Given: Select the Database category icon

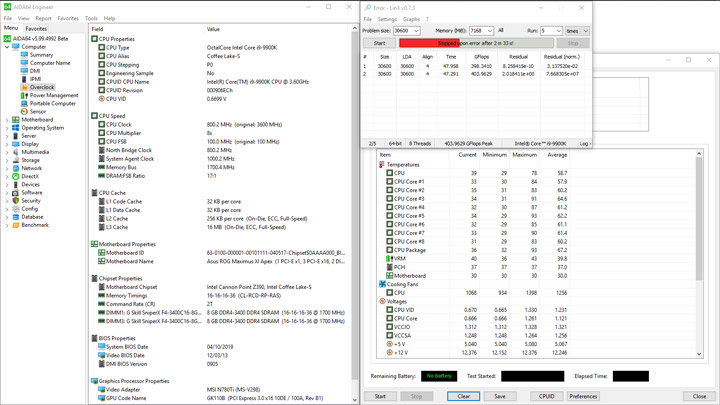Looking at the screenshot, I should pyautogui.click(x=16, y=217).
